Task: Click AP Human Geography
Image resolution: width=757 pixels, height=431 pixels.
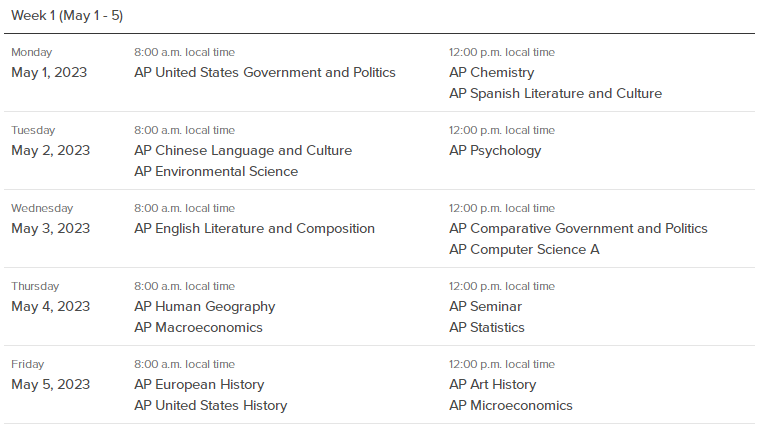Action: pos(205,306)
